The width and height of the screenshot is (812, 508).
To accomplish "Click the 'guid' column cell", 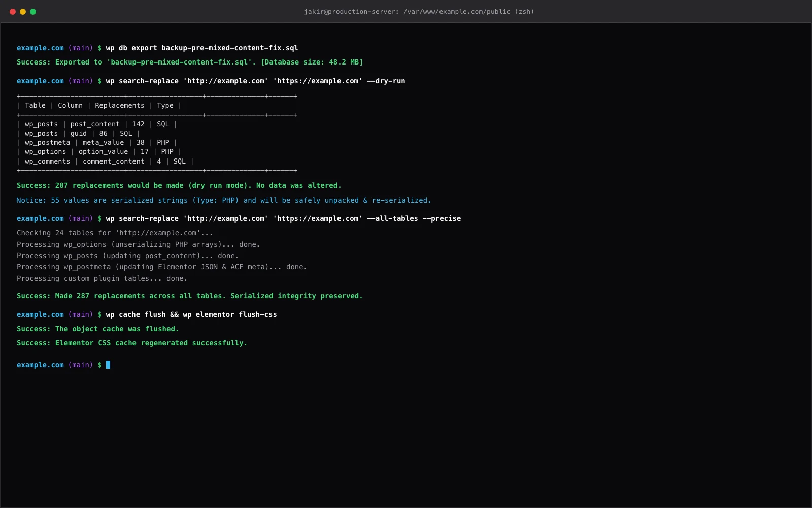I will pos(79,133).
